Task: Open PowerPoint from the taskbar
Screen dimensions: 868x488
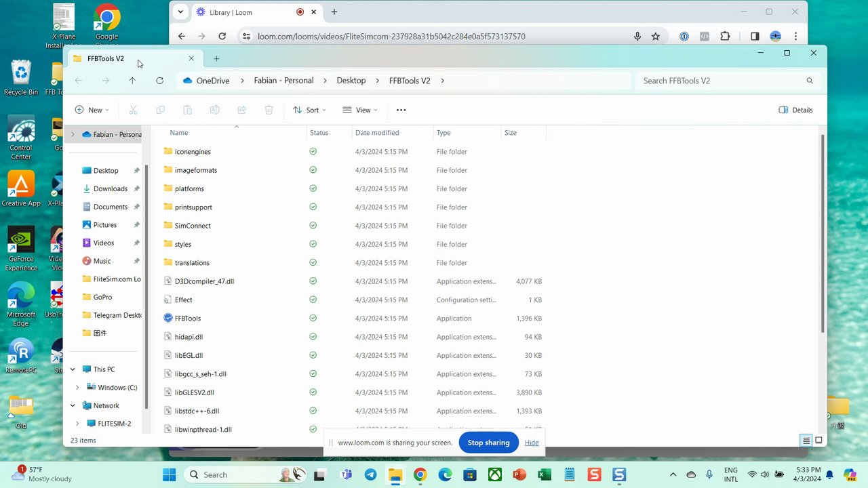Action: 520,474
